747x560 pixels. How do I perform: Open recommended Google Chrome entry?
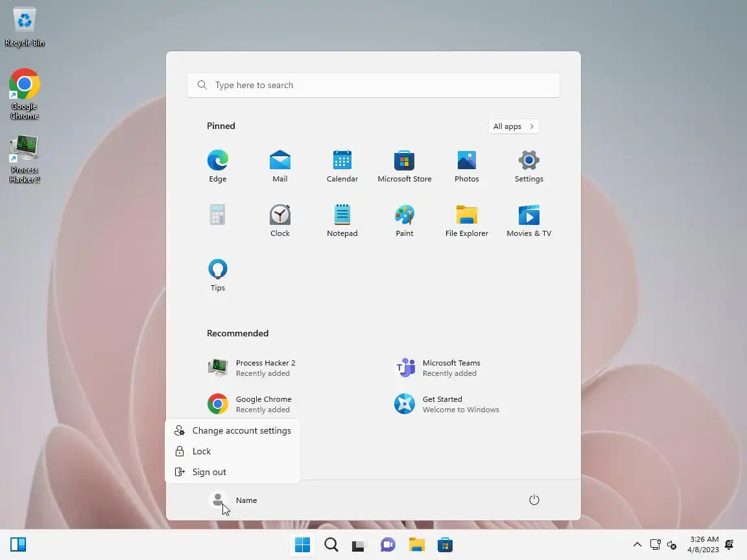click(x=250, y=404)
